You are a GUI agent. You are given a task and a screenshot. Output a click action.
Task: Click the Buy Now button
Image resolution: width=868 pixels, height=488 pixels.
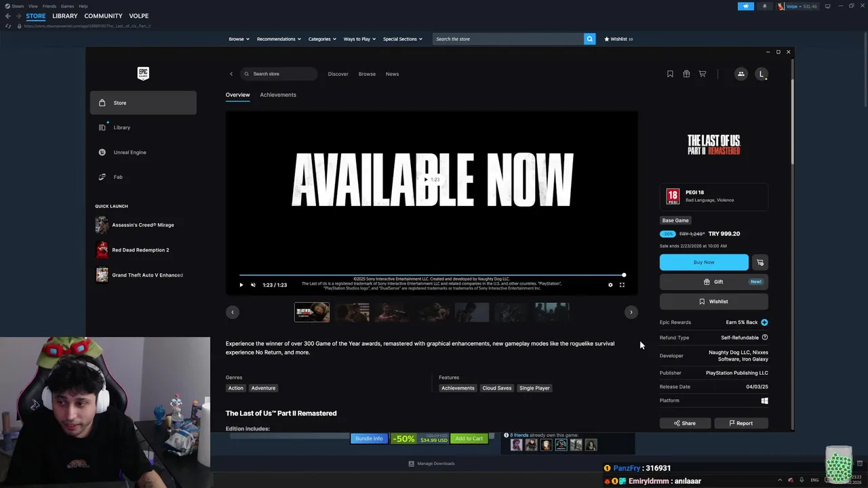(x=704, y=262)
